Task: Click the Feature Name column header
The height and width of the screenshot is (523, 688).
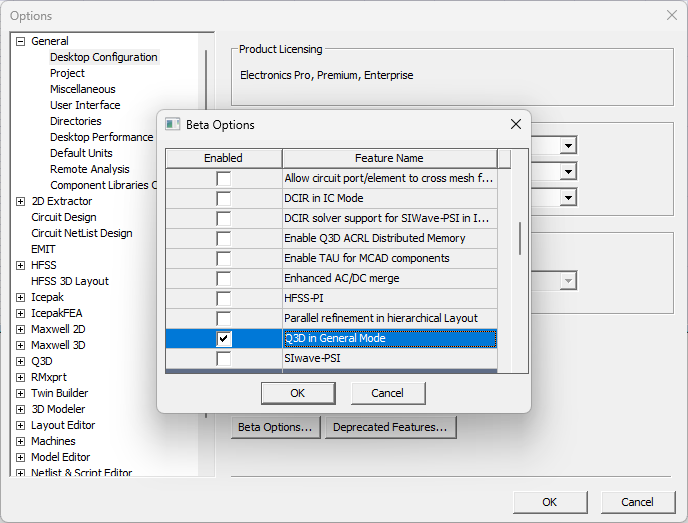Action: tap(390, 158)
